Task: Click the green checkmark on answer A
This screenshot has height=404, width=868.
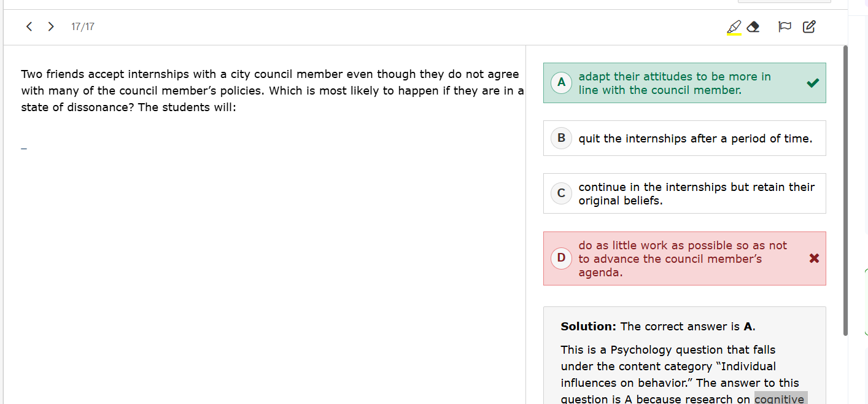Action: coord(813,83)
